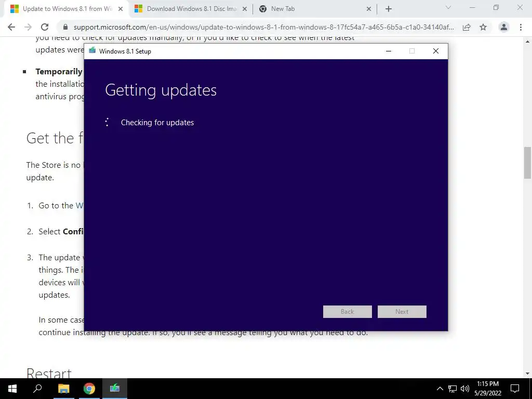Open the Windows Start menu
532x399 pixels.
tap(12, 389)
